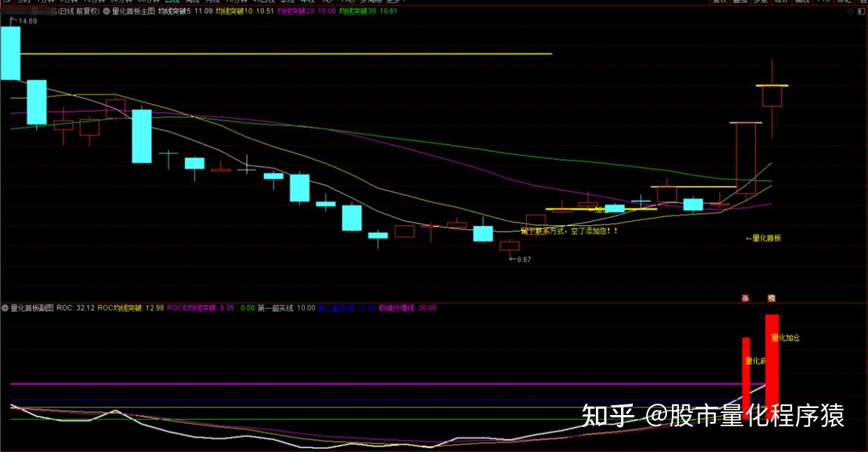This screenshot has width=868, height=452.
Task: Expand the 量化首板副图 indicator menu arrow
Action: (x=6, y=308)
